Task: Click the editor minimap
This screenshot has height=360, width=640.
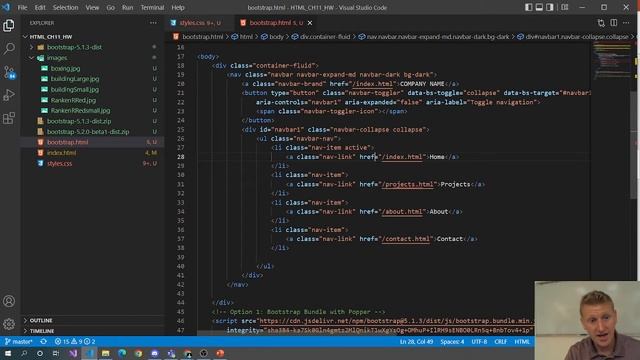Action: click(x=611, y=61)
